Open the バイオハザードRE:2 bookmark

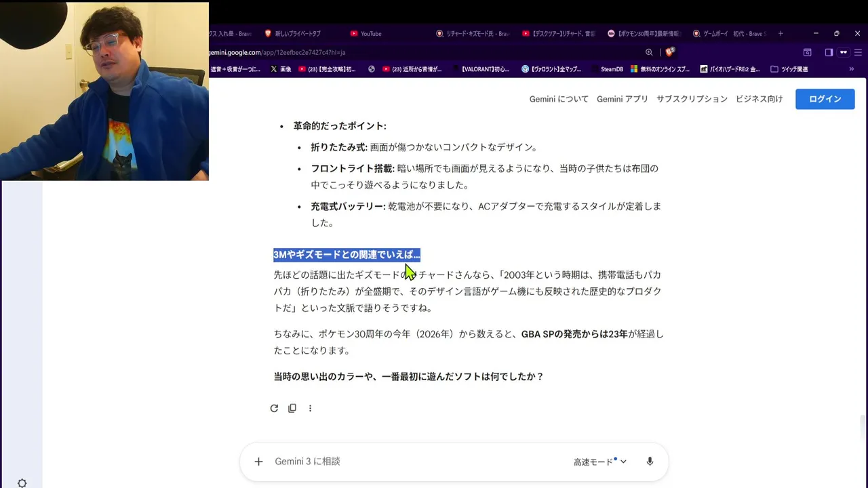click(730, 69)
